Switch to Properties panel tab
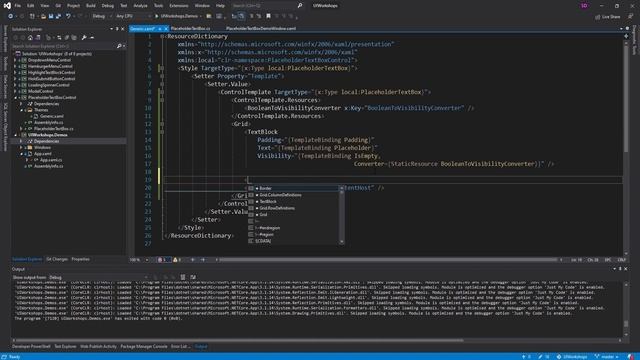This screenshot has height=360, width=640. (80, 259)
